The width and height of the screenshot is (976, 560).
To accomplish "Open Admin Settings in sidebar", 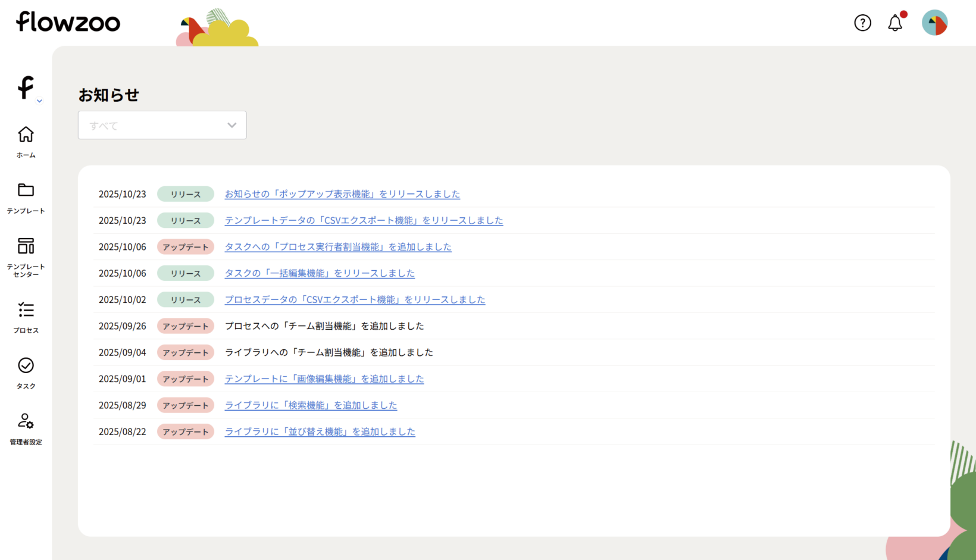I will tap(26, 428).
